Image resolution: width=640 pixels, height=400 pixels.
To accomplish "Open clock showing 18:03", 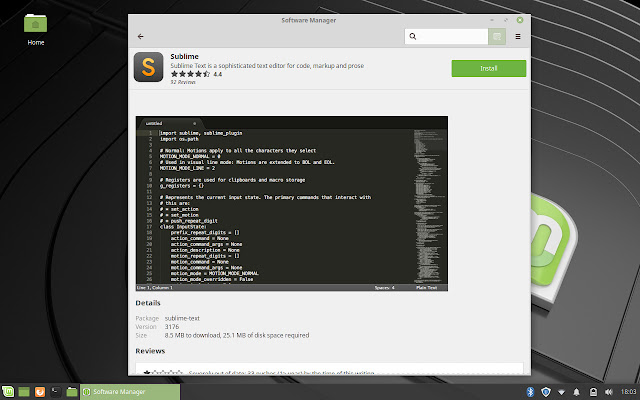I will click(x=629, y=392).
